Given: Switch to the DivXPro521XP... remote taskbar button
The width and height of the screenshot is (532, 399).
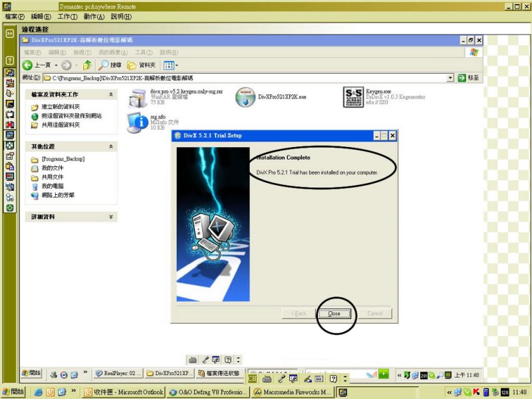Looking at the screenshot, I should click(x=169, y=373).
